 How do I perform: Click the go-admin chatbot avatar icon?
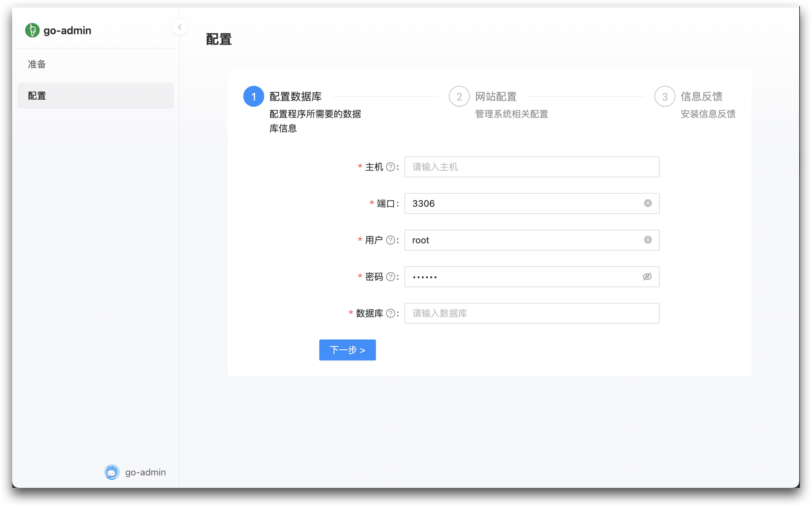[x=112, y=472]
